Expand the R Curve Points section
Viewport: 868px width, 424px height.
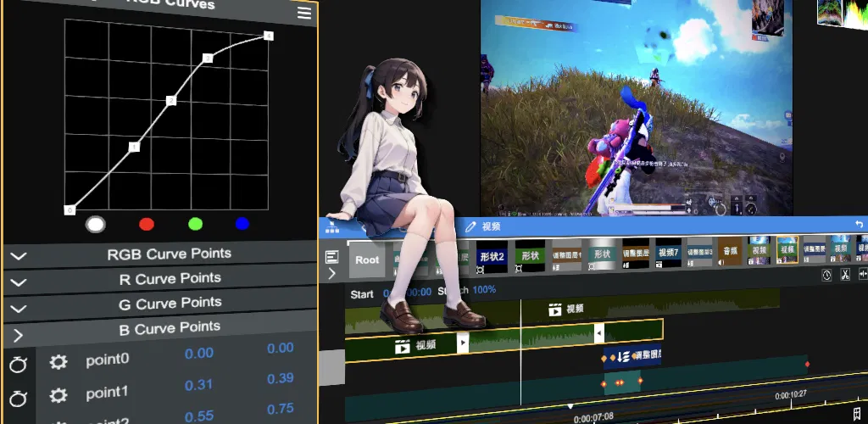pyautogui.click(x=160, y=279)
